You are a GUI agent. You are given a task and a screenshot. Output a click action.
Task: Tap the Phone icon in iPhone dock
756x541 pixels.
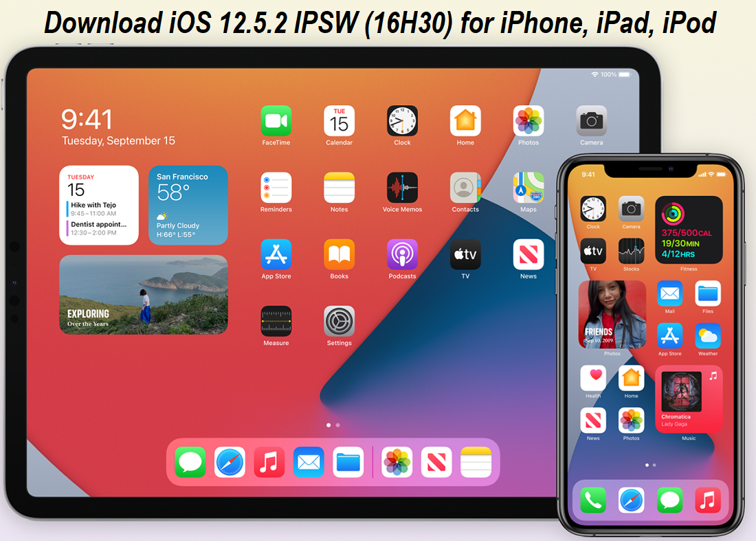[x=593, y=500]
